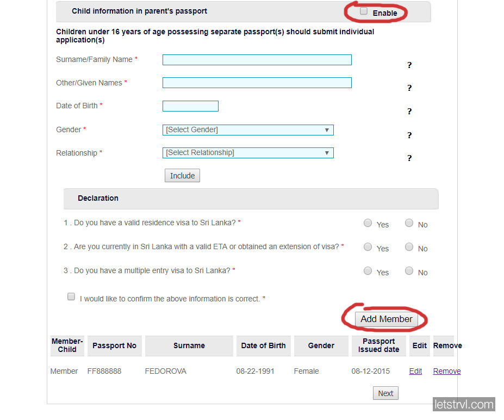Remove the FEDOROVA member row
Image resolution: width=504 pixels, height=420 pixels.
(447, 371)
